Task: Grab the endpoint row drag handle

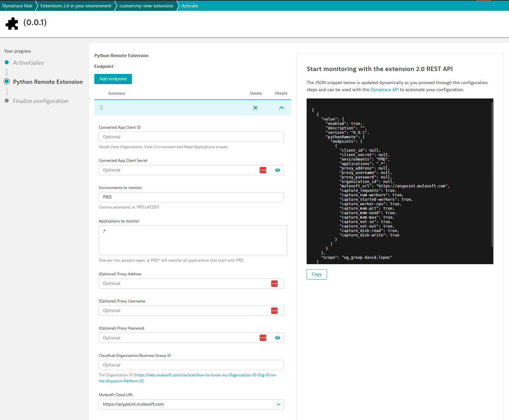Action: tap(101, 108)
